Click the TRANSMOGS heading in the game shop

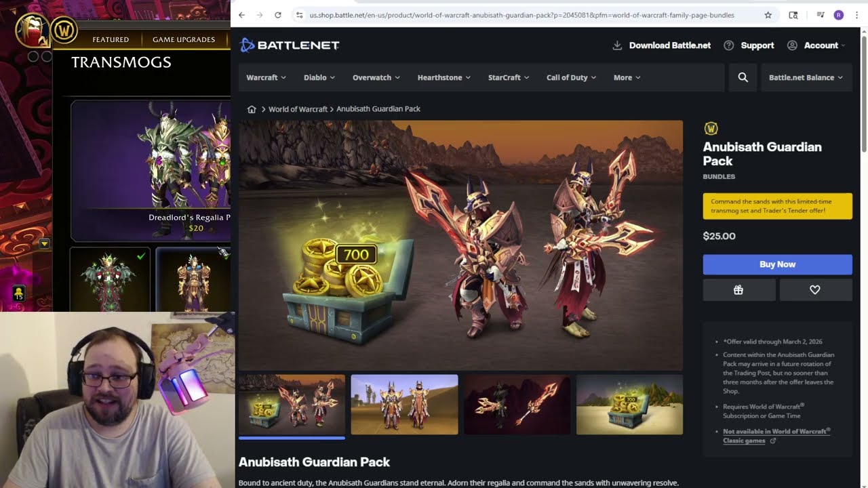[121, 62]
